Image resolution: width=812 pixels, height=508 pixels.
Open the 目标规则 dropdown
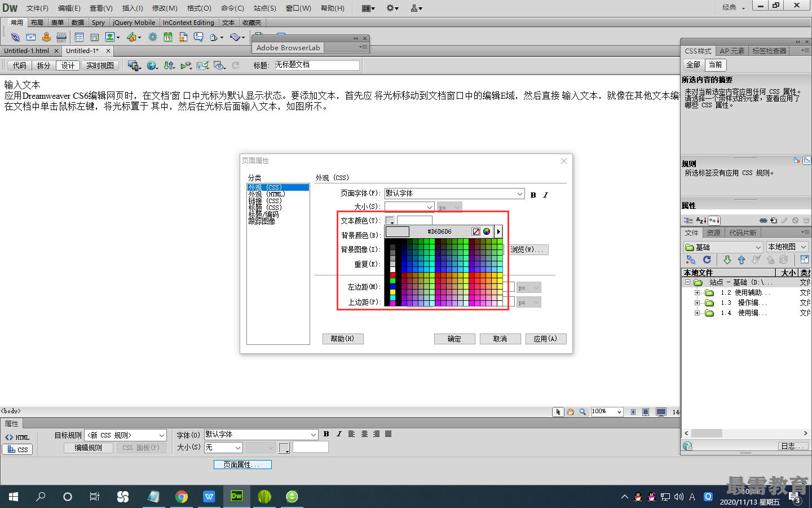125,435
